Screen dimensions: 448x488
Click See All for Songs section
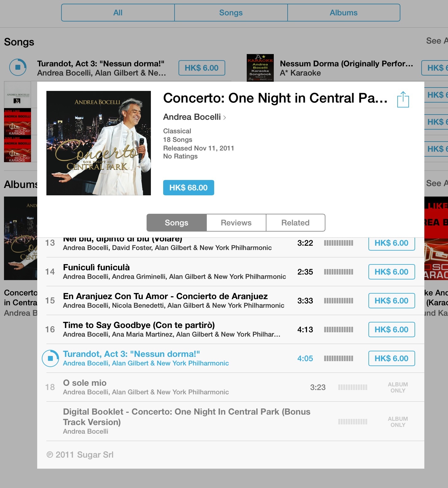pyautogui.click(x=437, y=41)
